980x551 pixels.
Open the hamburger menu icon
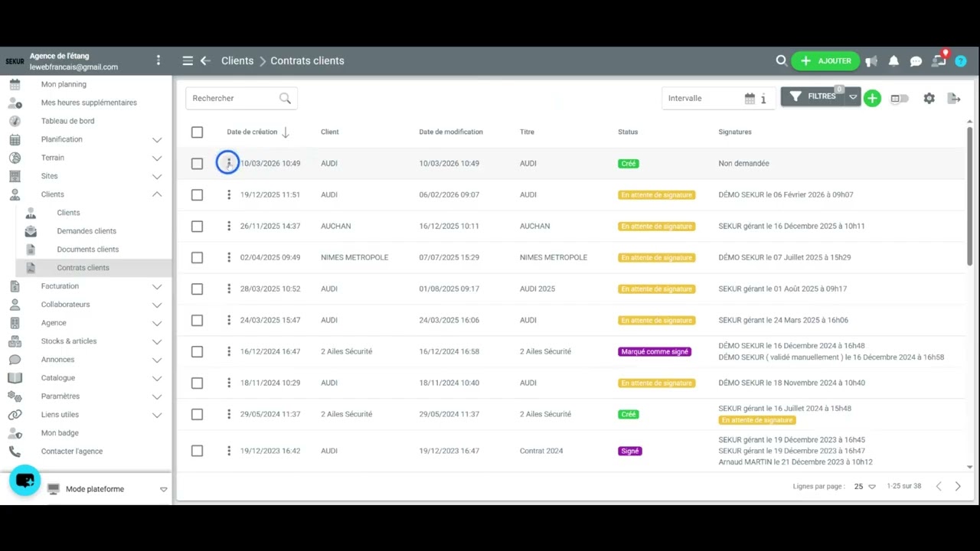188,61
